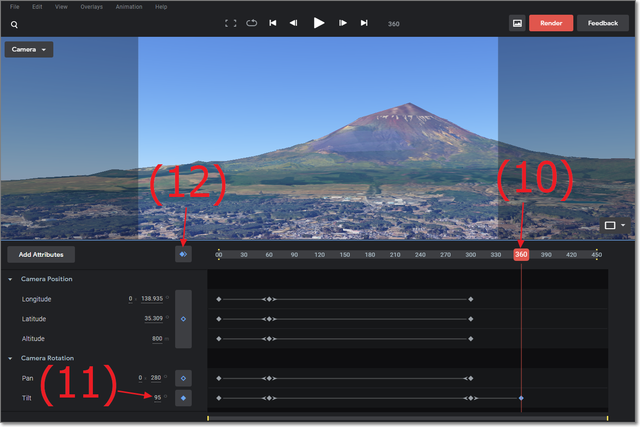Click the search magnifier icon
Screen dimensions: 640x427
point(14,23)
